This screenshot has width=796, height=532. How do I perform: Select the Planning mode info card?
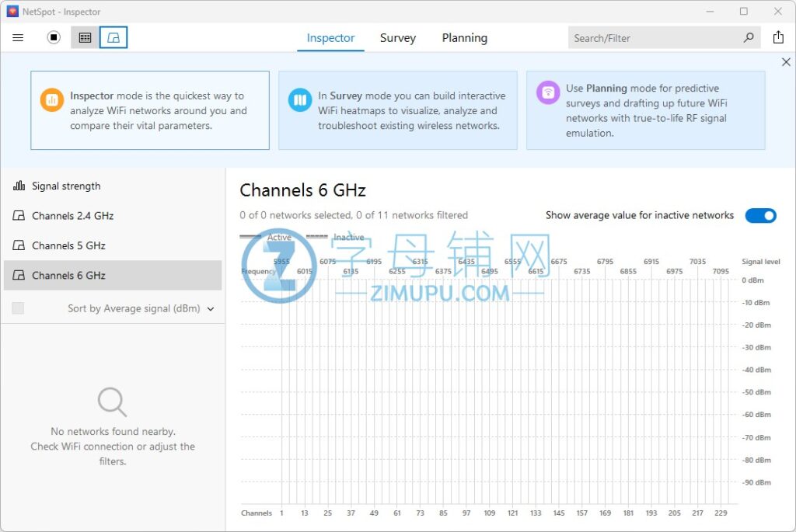pos(645,110)
